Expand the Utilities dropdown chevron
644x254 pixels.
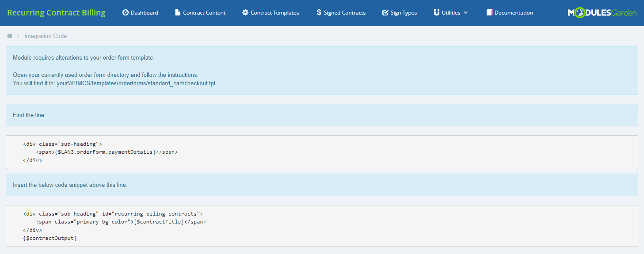click(x=465, y=13)
